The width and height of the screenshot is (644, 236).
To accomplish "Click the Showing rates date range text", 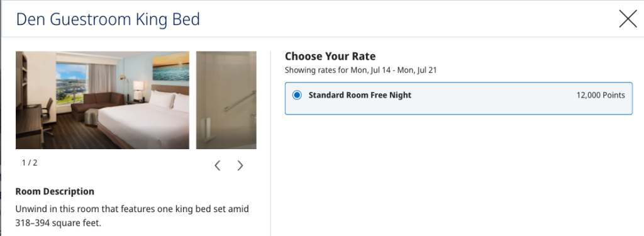I will pos(360,70).
